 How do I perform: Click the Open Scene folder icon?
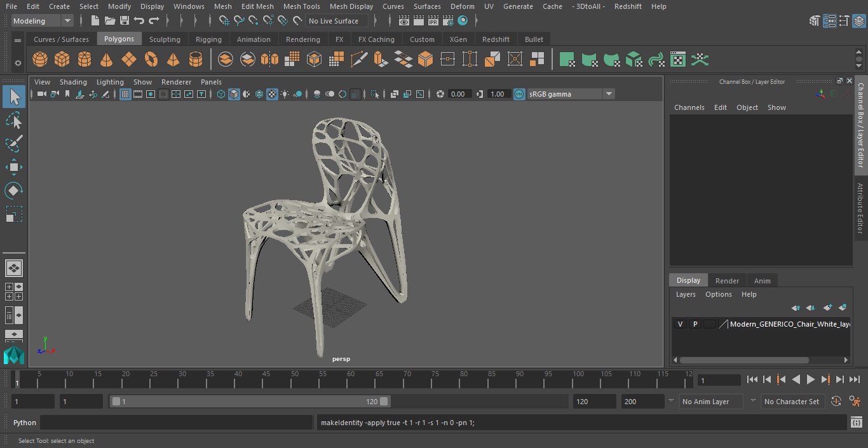click(x=109, y=21)
